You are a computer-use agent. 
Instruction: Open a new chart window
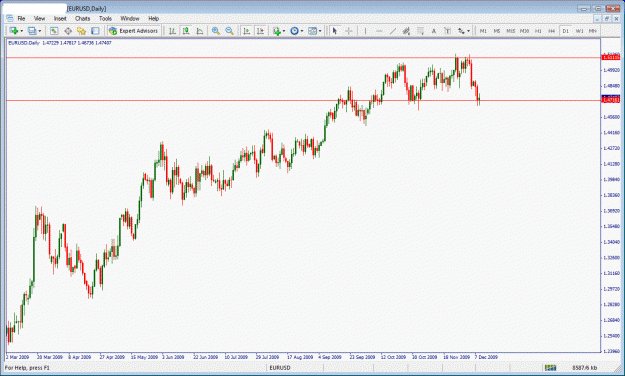pos(14,31)
